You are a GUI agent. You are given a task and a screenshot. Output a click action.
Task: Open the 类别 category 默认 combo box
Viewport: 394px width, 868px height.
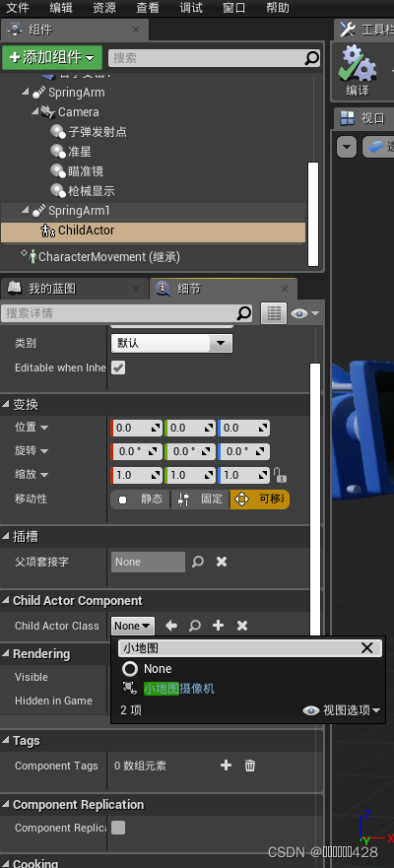[x=171, y=343]
